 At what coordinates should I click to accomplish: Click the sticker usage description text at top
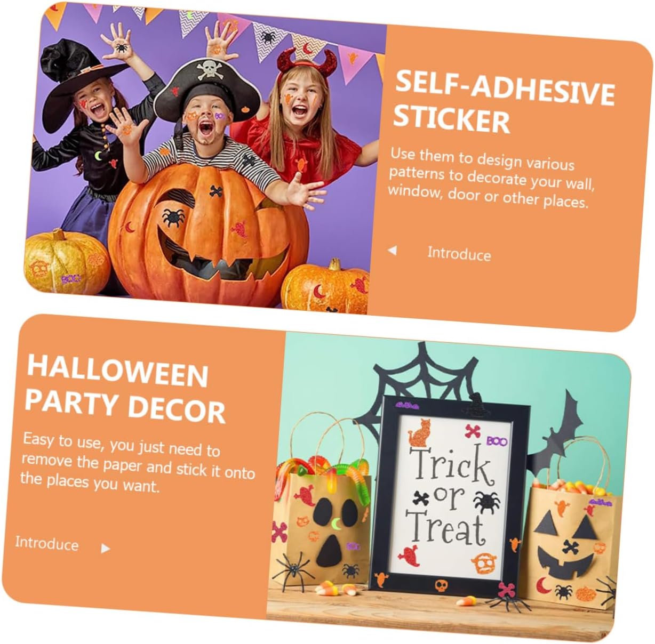(x=491, y=178)
